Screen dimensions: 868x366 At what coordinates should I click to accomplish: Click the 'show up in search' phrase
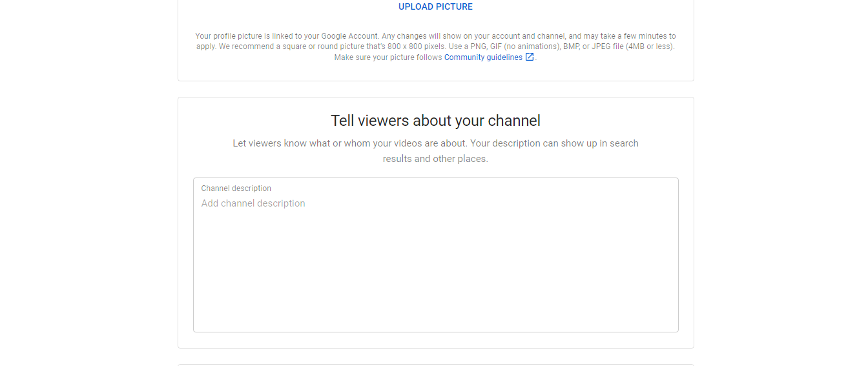pyautogui.click(x=599, y=143)
